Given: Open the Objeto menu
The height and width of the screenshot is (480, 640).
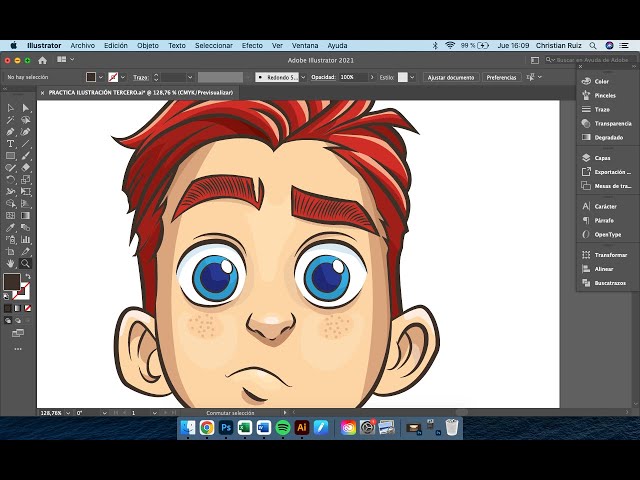Looking at the screenshot, I should coord(148,45).
